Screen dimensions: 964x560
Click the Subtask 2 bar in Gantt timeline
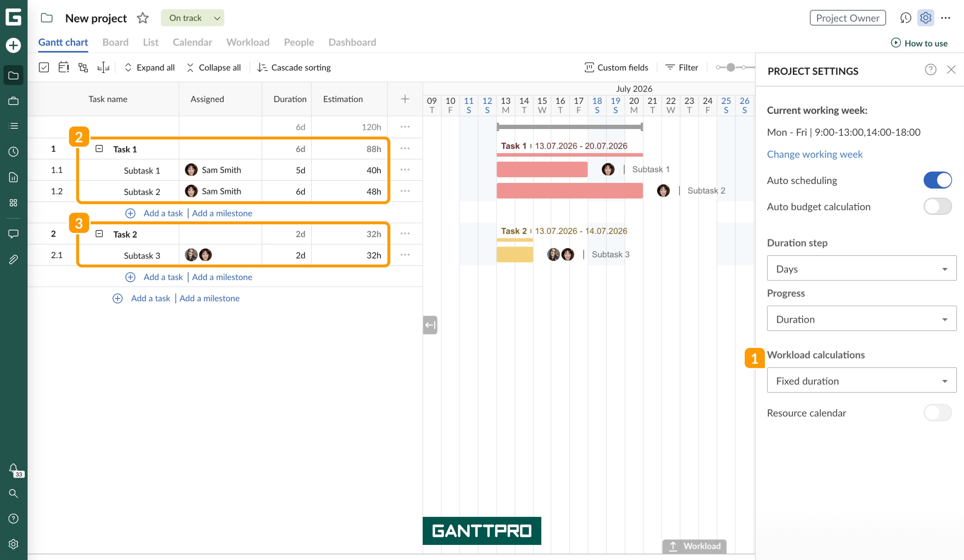click(x=569, y=191)
